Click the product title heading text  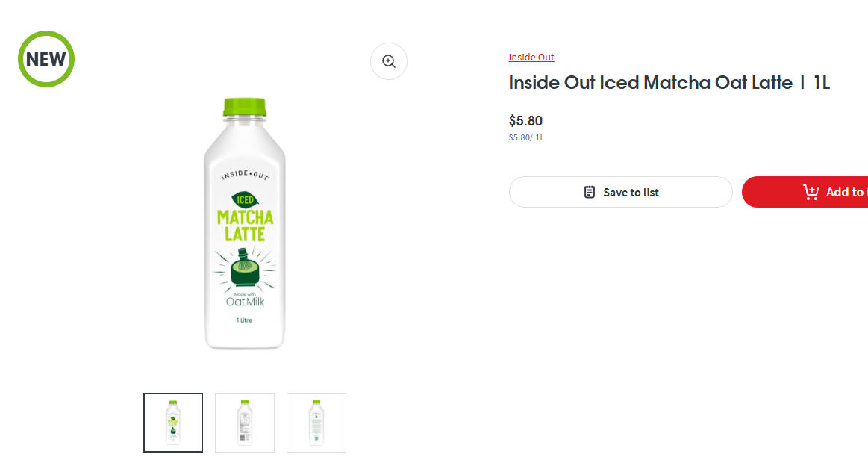coord(669,83)
